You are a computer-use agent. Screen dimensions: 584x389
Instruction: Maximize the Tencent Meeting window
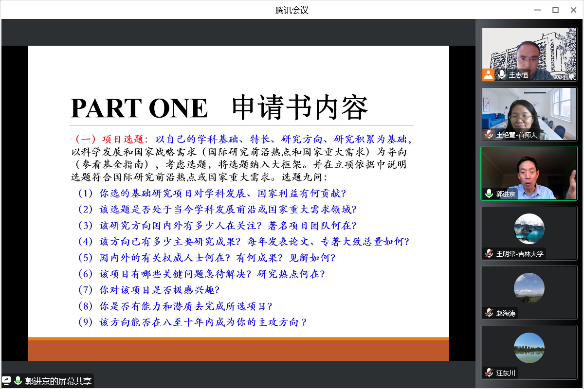click(555, 10)
